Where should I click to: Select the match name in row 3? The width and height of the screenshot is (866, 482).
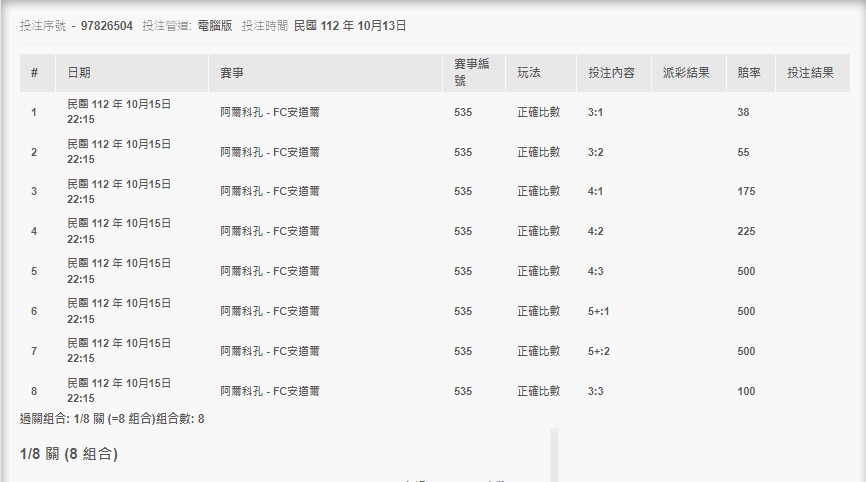pyautogui.click(x=270, y=191)
